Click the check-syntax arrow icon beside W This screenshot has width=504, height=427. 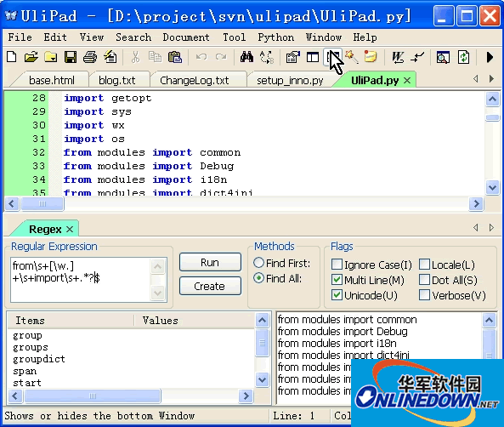coord(417,57)
